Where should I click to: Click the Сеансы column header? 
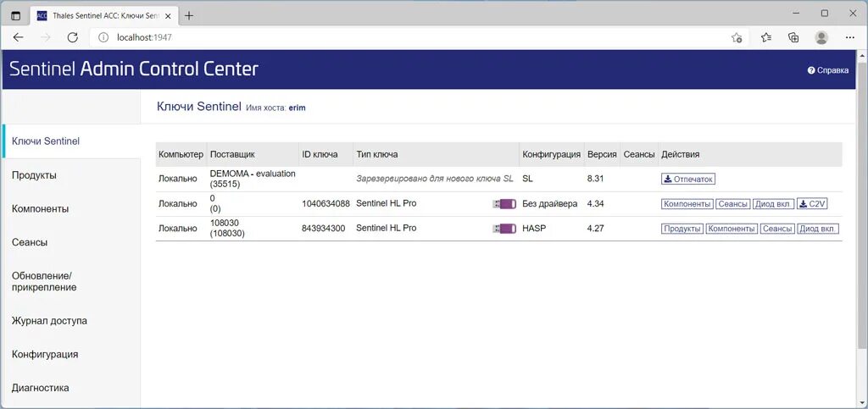pos(639,155)
